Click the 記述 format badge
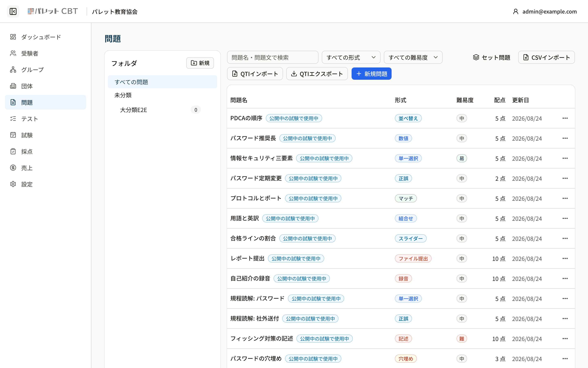 (403, 339)
